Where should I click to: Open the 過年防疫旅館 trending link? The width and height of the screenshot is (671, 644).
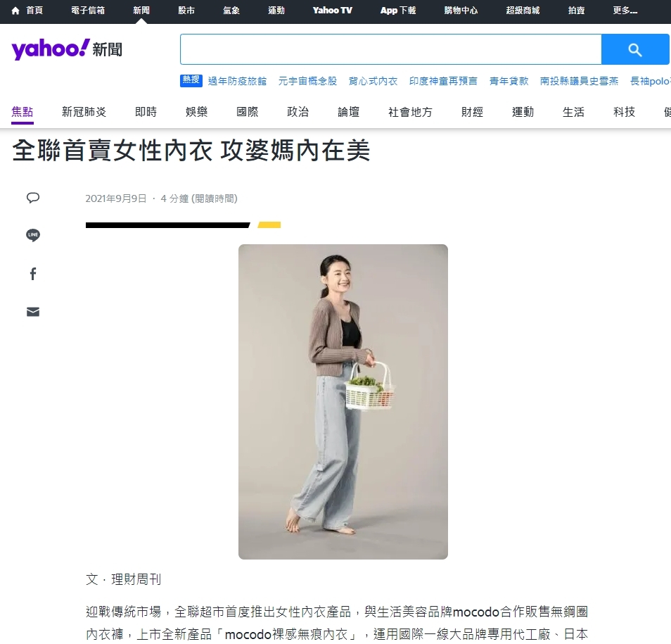(238, 80)
